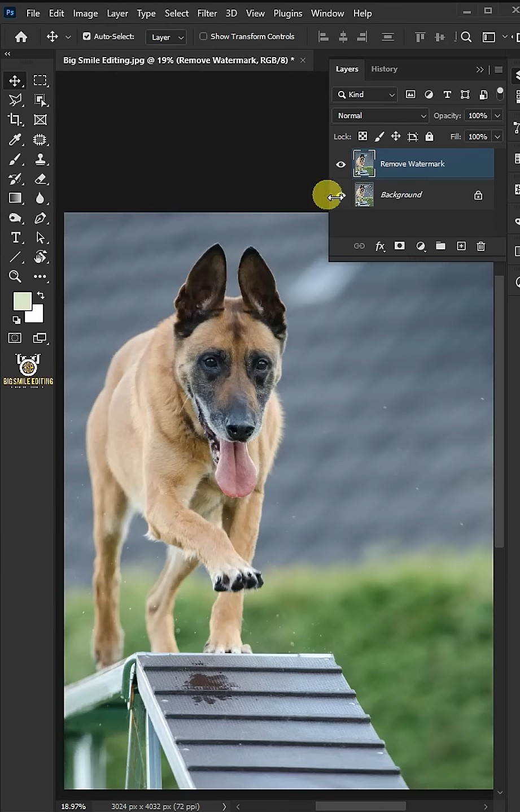Select the Path Selection tool
Viewport: 520px width, 812px height.
click(40, 237)
